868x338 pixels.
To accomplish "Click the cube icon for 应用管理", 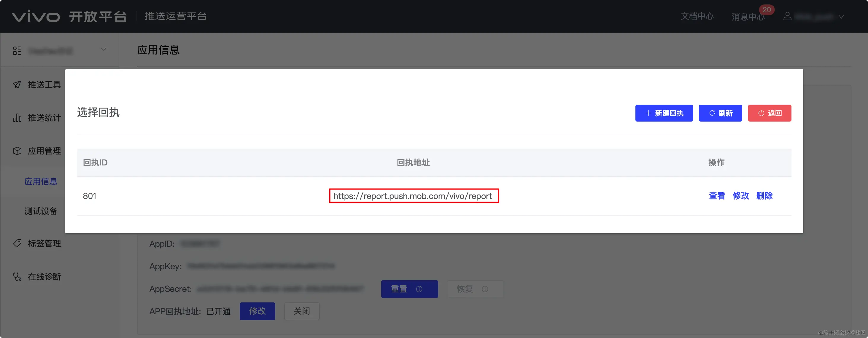I will coord(17,151).
